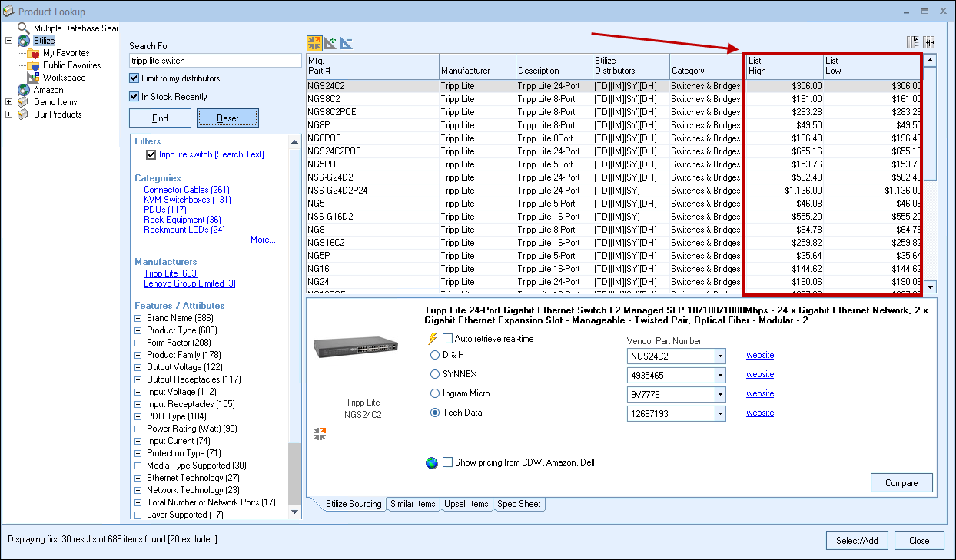Click the add-to-workspace icon with green plus
Screen dimensions: 956x560
point(330,43)
